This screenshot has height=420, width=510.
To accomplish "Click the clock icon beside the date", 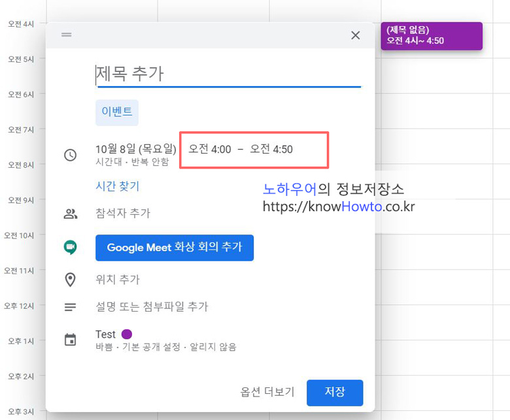I will tap(70, 155).
